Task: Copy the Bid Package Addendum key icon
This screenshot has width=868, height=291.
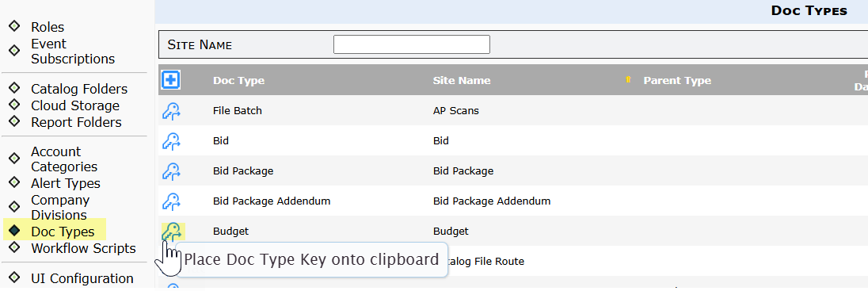Action: click(x=172, y=201)
